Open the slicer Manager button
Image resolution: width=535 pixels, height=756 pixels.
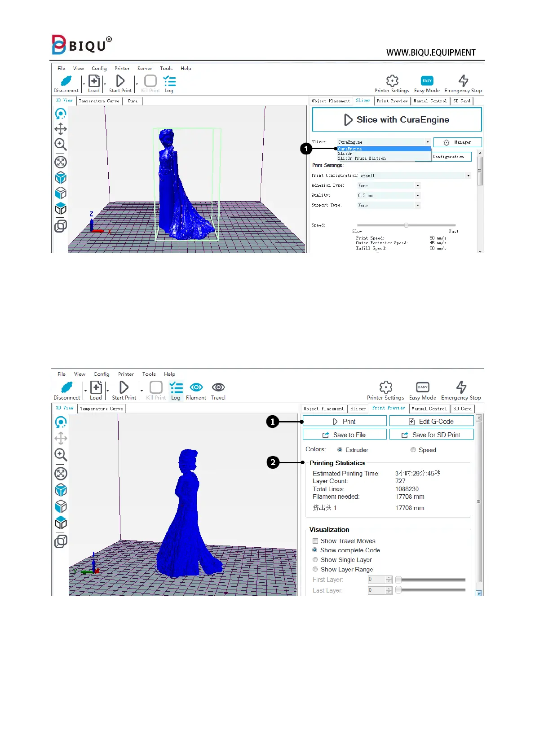click(457, 142)
